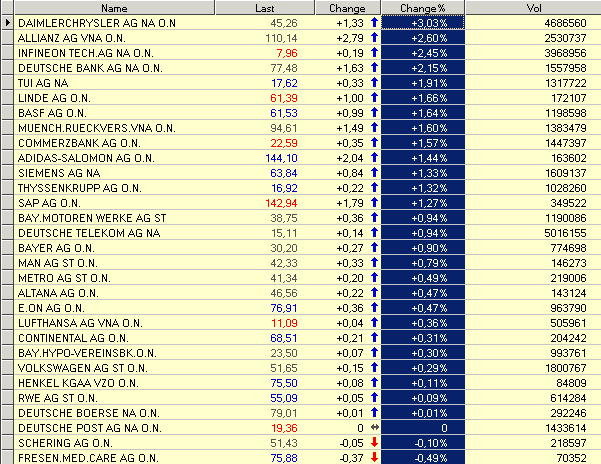
Task: Click SCHERING AG -0,10% cell
Action: 423,443
